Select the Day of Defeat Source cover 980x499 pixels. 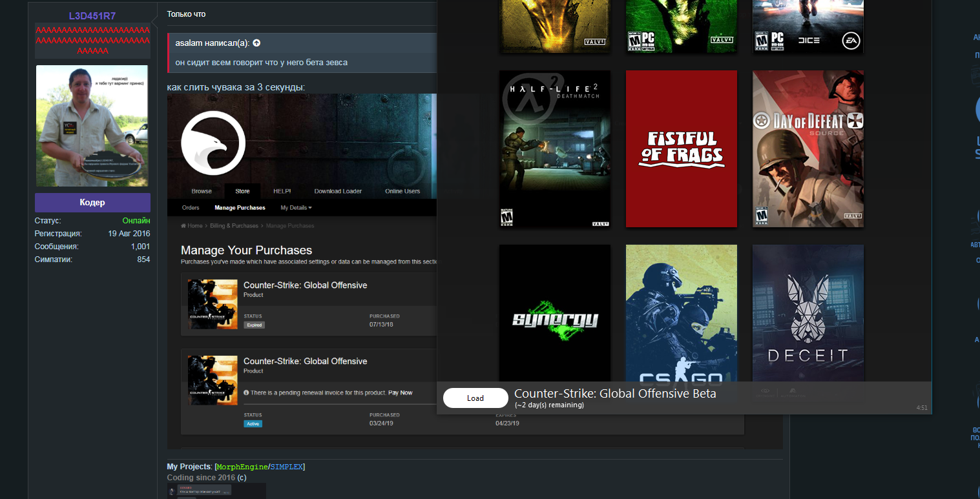[x=808, y=148]
